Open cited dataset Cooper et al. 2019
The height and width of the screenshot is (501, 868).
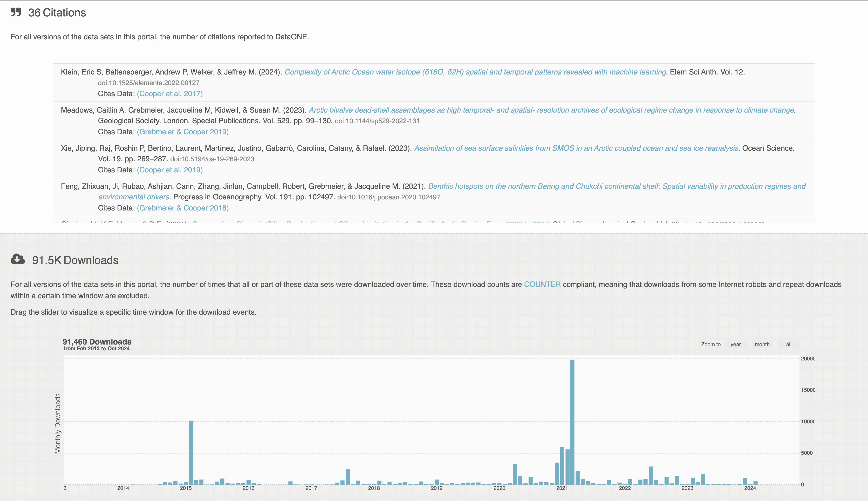tap(170, 170)
